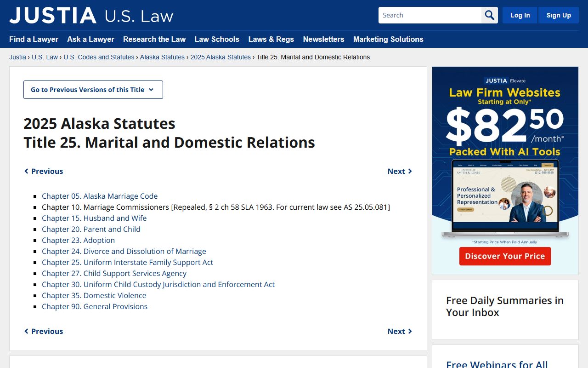The image size is (588, 368).
Task: Go to 2025 Alaska Statutes breadcrumb
Action: click(220, 57)
